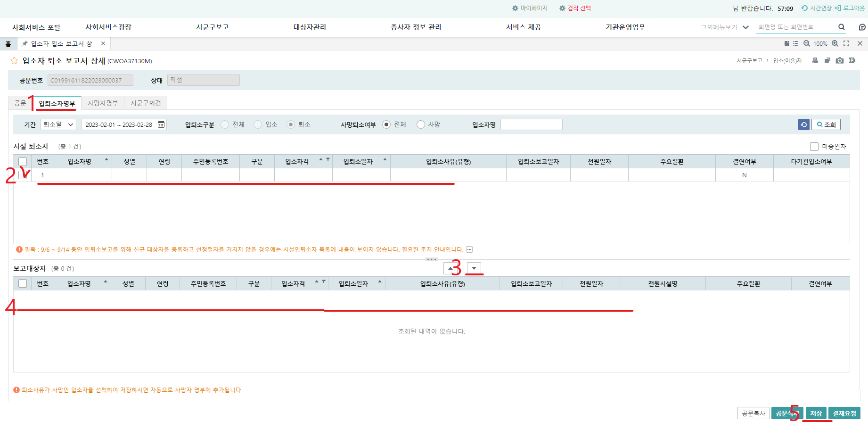
Task: Move selected resident up with up-arrow button
Action: click(450, 268)
